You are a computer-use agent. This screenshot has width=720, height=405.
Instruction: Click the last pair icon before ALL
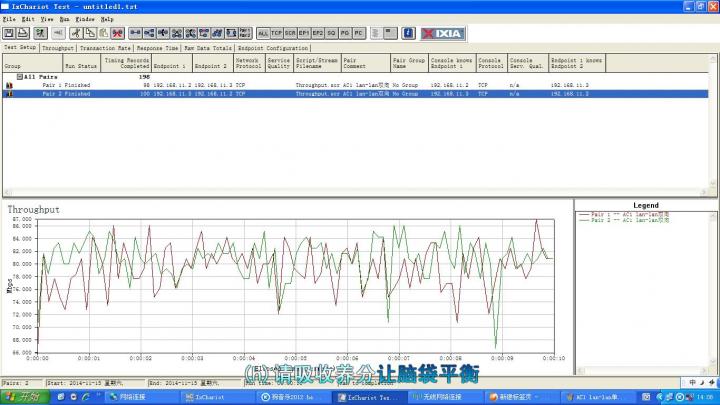tap(245, 33)
